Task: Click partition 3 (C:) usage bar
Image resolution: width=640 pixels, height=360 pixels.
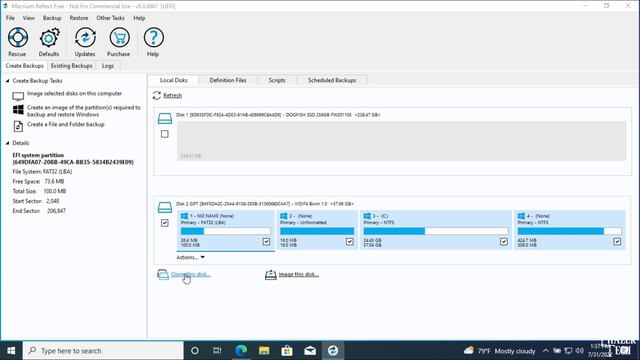Action: coord(436,231)
